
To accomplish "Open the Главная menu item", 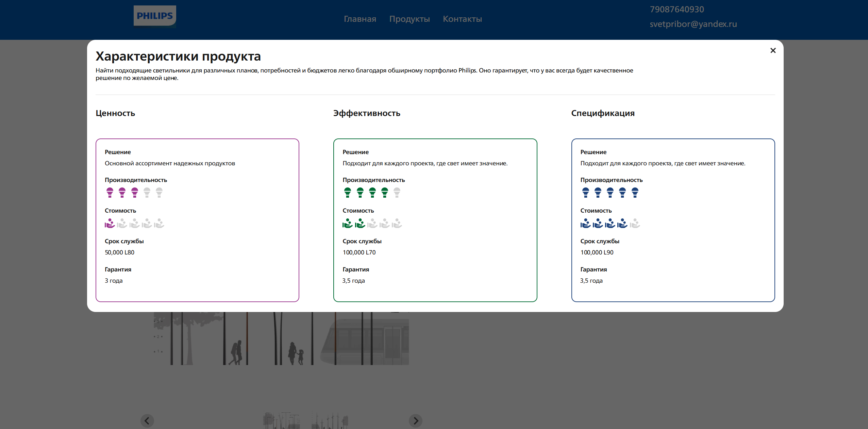I will (x=360, y=19).
